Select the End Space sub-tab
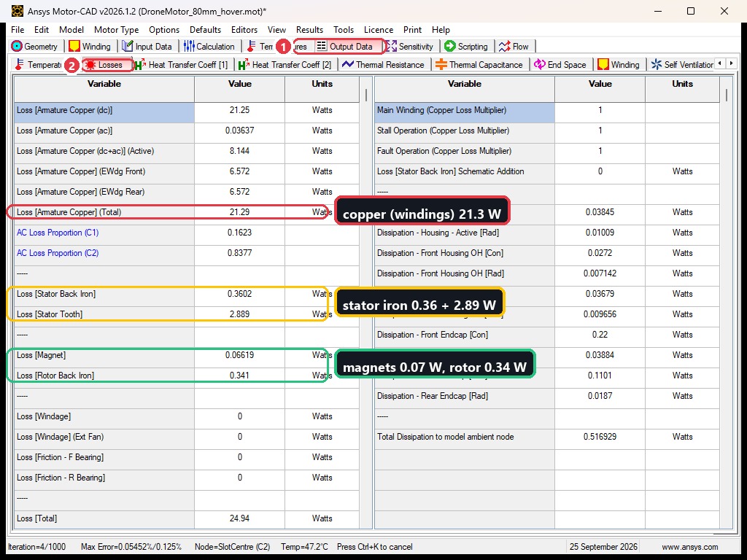Viewport: 747px width, 560px height. coord(560,64)
